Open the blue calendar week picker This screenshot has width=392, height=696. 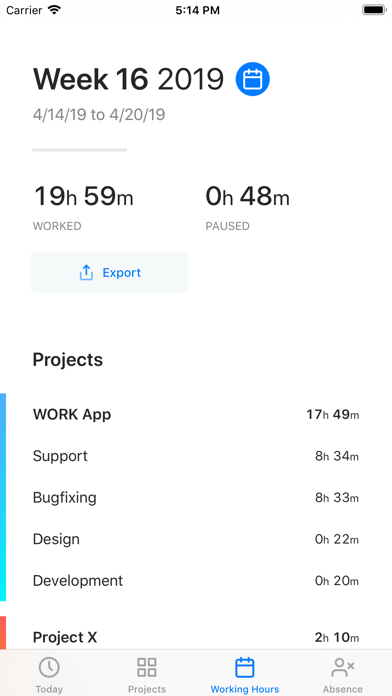click(x=253, y=79)
